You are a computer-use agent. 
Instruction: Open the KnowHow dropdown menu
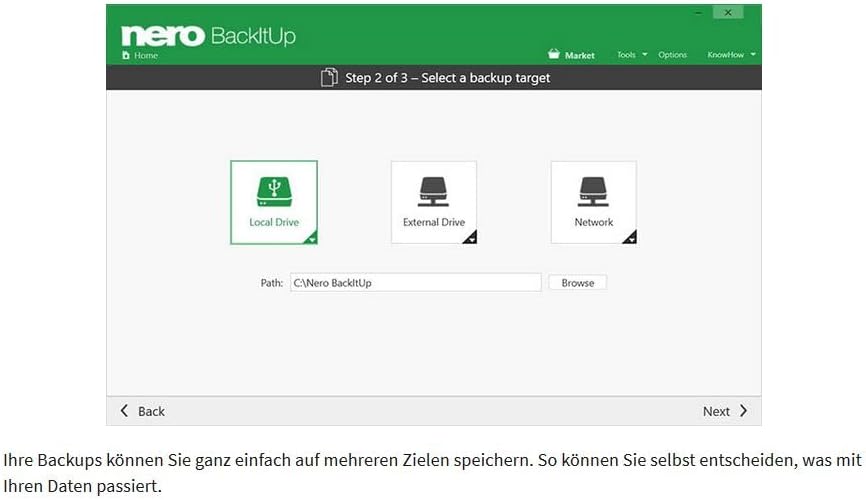pyautogui.click(x=731, y=55)
